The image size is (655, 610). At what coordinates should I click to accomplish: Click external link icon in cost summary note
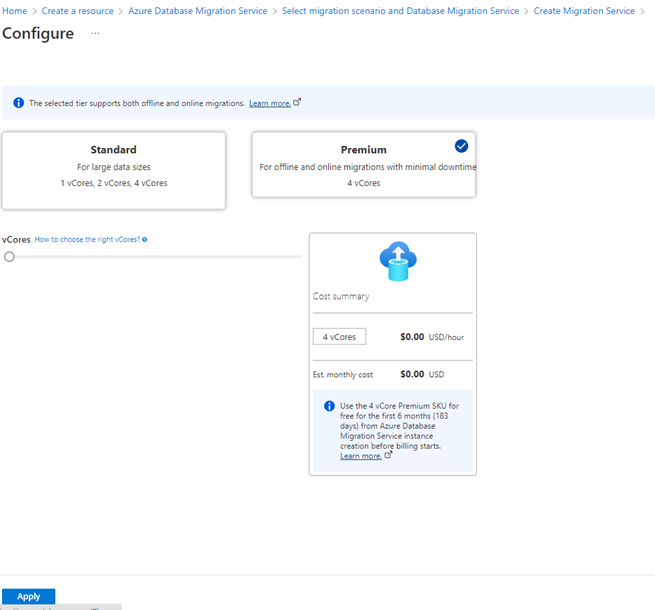click(388, 455)
